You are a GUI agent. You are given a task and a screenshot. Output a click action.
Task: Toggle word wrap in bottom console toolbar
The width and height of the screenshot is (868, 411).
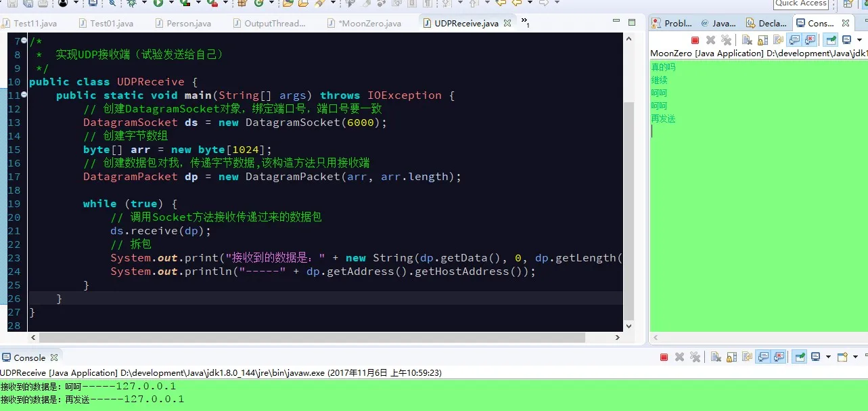[x=747, y=358]
